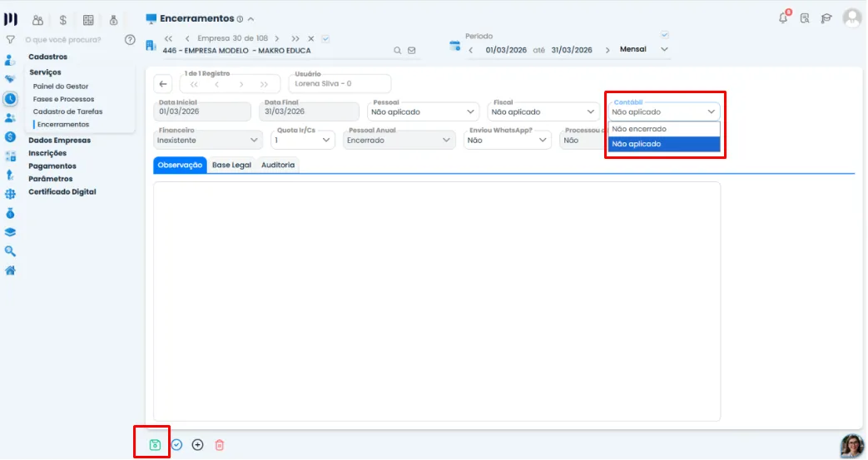Switch to the Observação tab

[x=180, y=166]
